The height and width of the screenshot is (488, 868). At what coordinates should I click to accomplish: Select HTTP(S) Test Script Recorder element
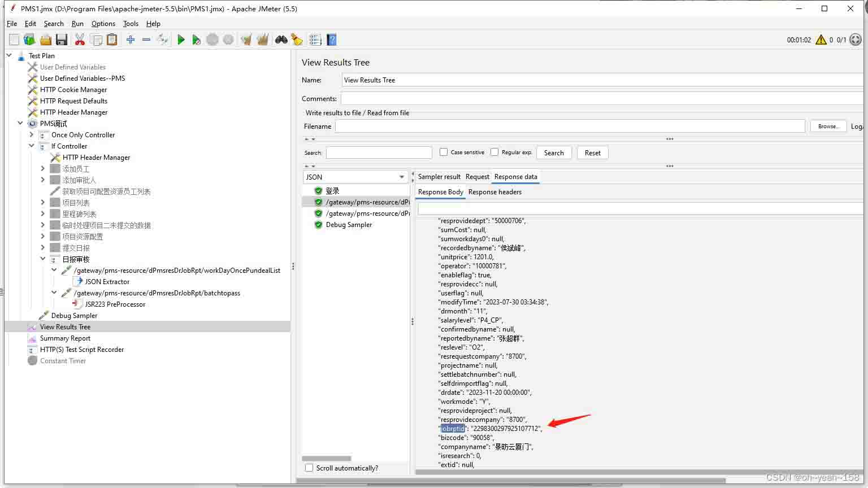[82, 349]
